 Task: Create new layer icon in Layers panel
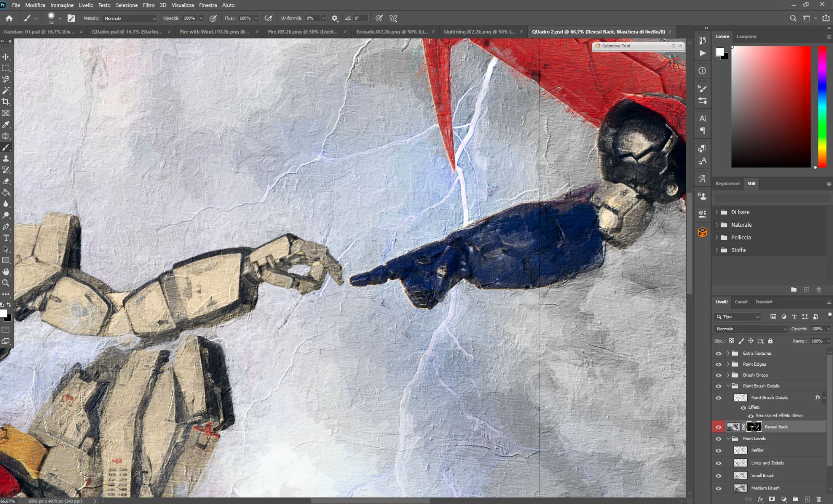(x=807, y=499)
